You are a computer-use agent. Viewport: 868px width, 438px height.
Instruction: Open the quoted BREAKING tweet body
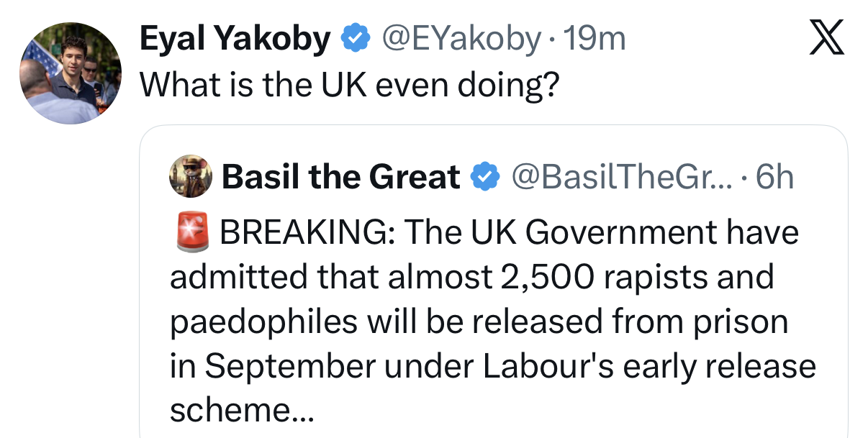pos(493,321)
